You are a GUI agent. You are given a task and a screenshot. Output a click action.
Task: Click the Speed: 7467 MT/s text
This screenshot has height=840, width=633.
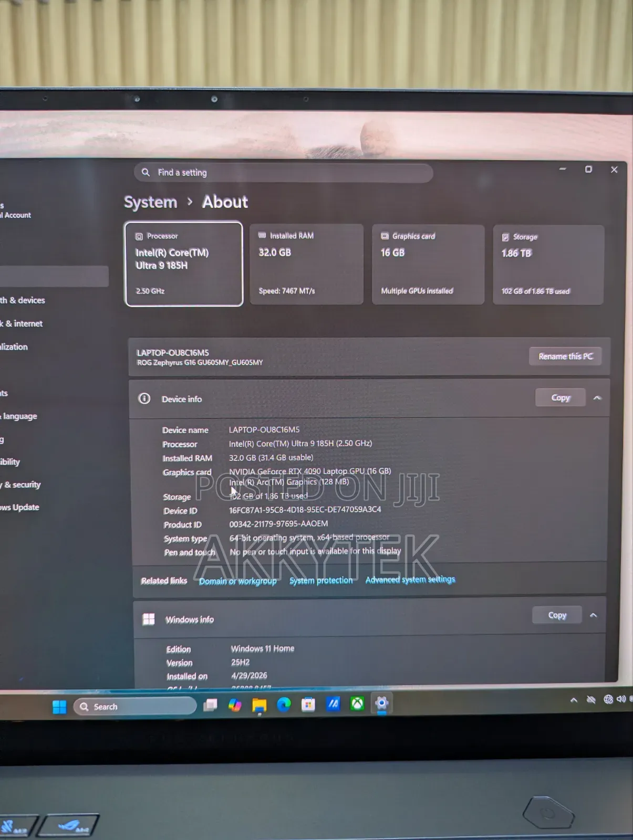[287, 291]
